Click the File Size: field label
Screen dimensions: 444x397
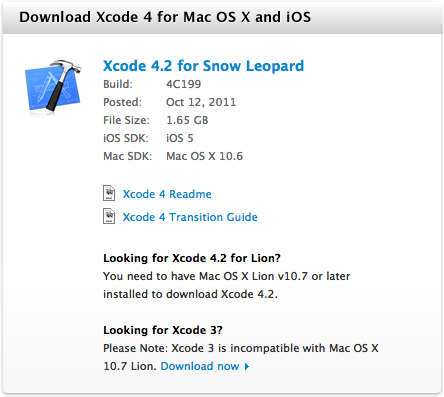coord(126,120)
